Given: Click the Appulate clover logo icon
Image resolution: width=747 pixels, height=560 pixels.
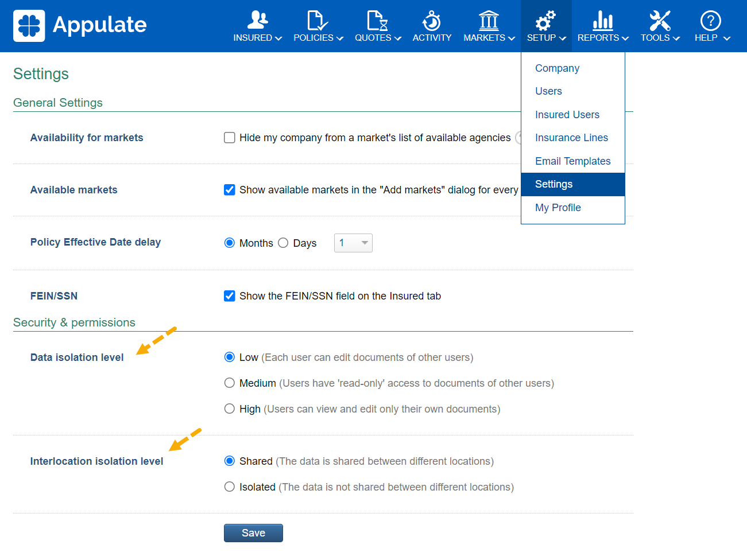Looking at the screenshot, I should coord(29,26).
